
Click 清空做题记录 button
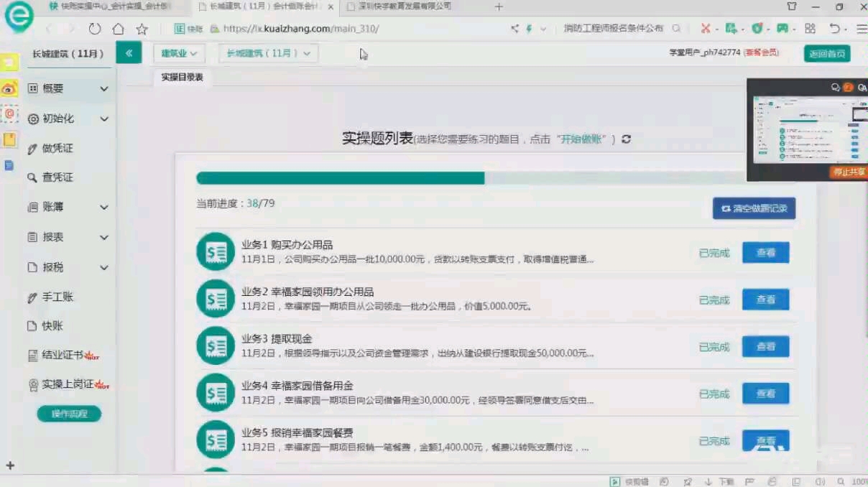[x=753, y=208]
